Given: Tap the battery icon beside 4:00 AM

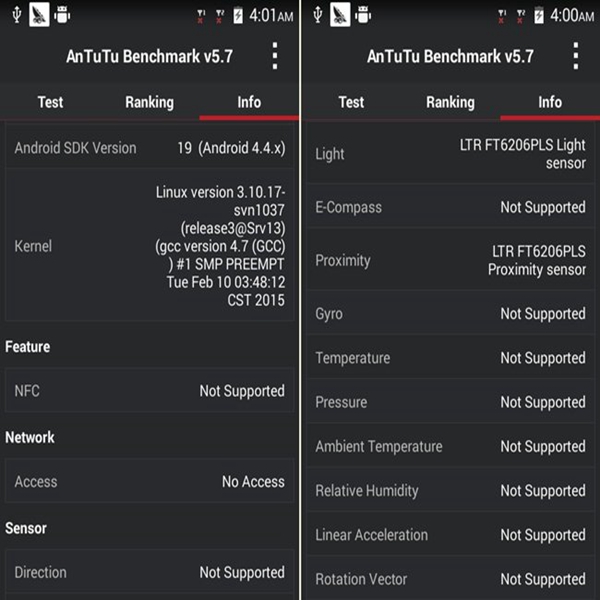Looking at the screenshot, I should pyautogui.click(x=538, y=15).
